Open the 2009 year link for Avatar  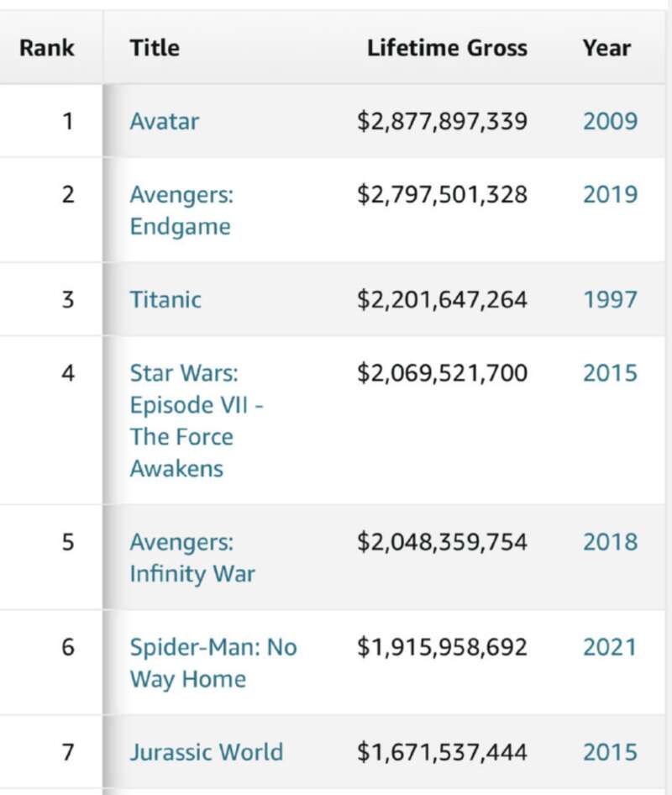[610, 121]
